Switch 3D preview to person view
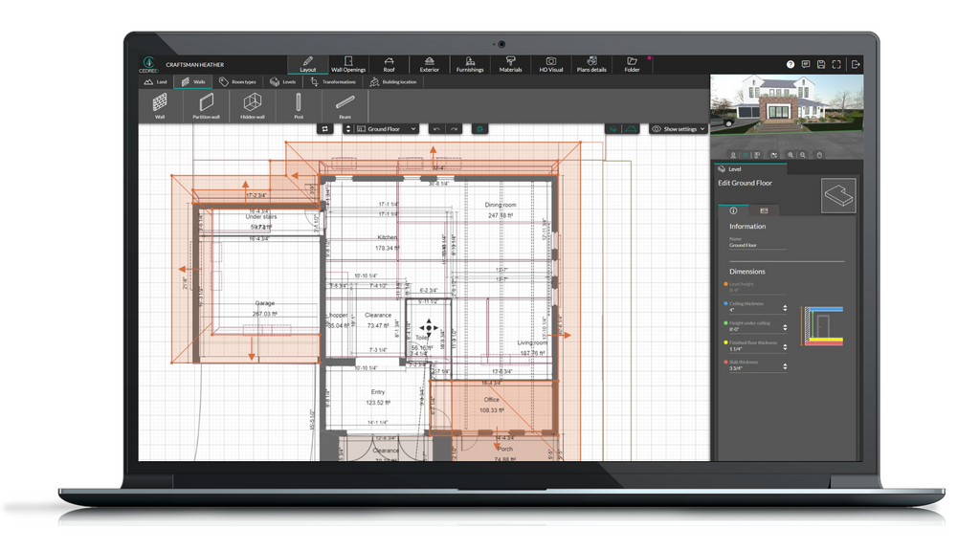 coord(733,155)
